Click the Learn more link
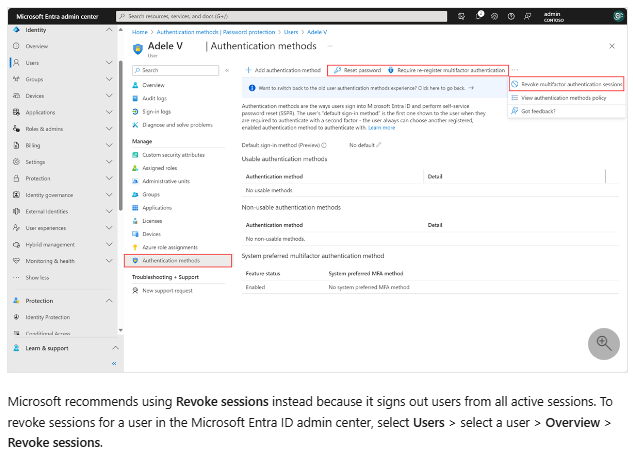This screenshot has width=633, height=452. pos(381,128)
